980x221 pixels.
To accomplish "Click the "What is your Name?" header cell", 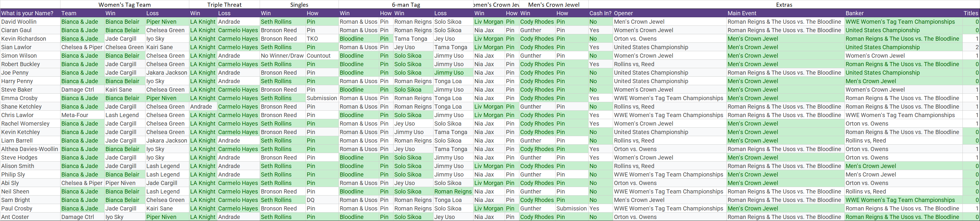I will pos(27,13).
